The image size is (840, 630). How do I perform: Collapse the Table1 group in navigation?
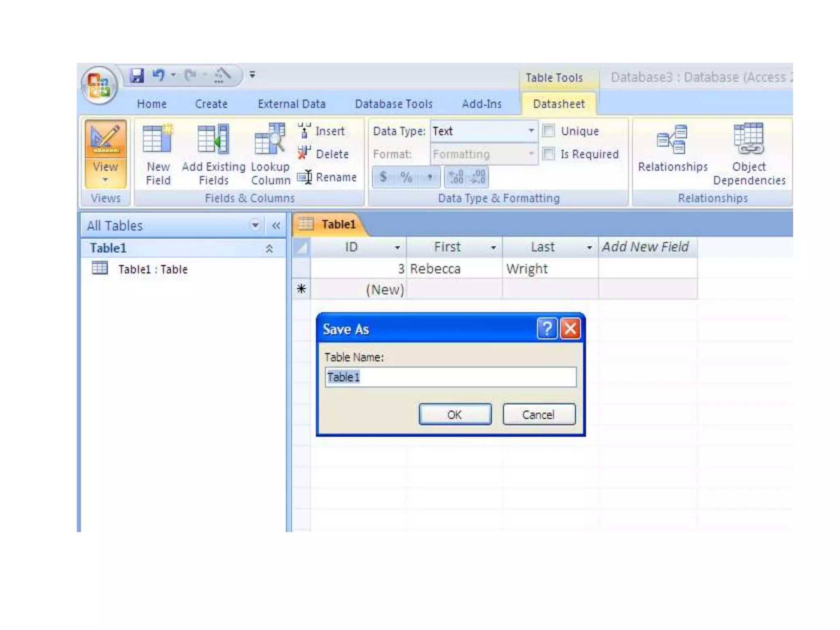click(x=269, y=249)
